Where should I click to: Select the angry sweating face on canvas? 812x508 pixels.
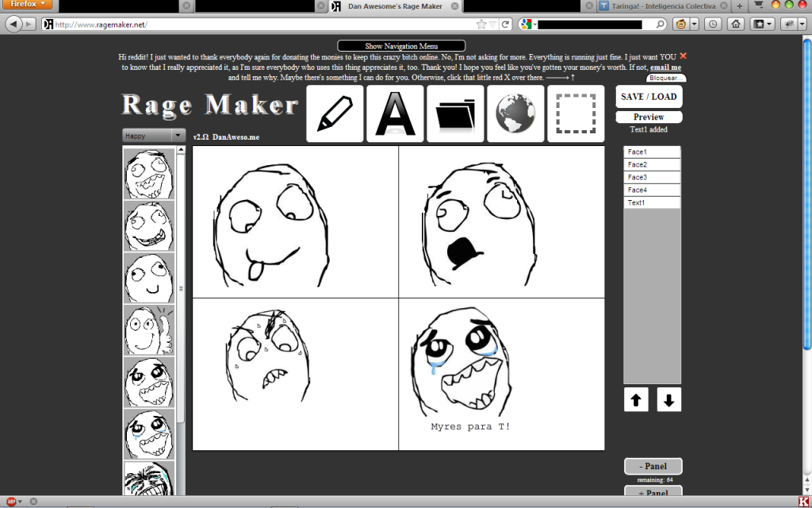click(x=268, y=356)
